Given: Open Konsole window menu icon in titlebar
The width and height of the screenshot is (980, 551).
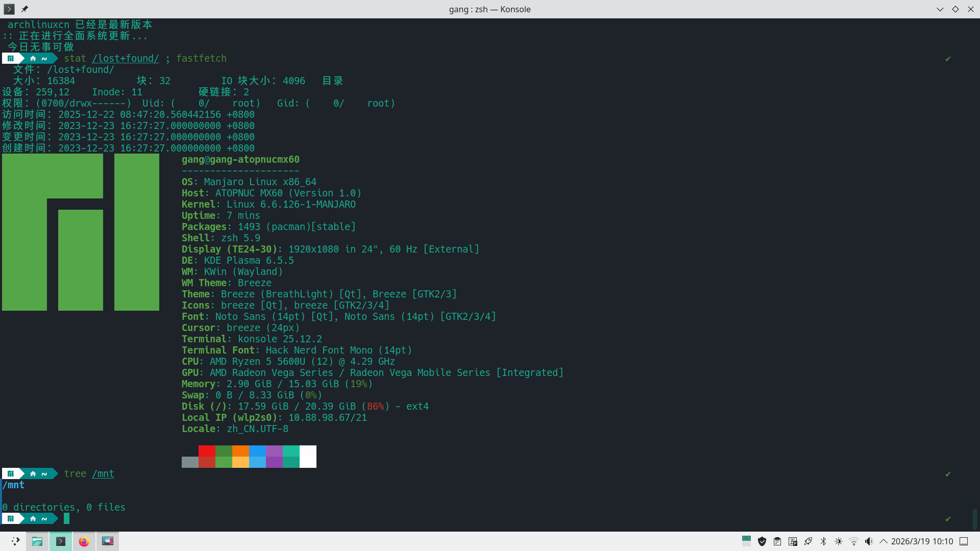Looking at the screenshot, I should [9, 9].
